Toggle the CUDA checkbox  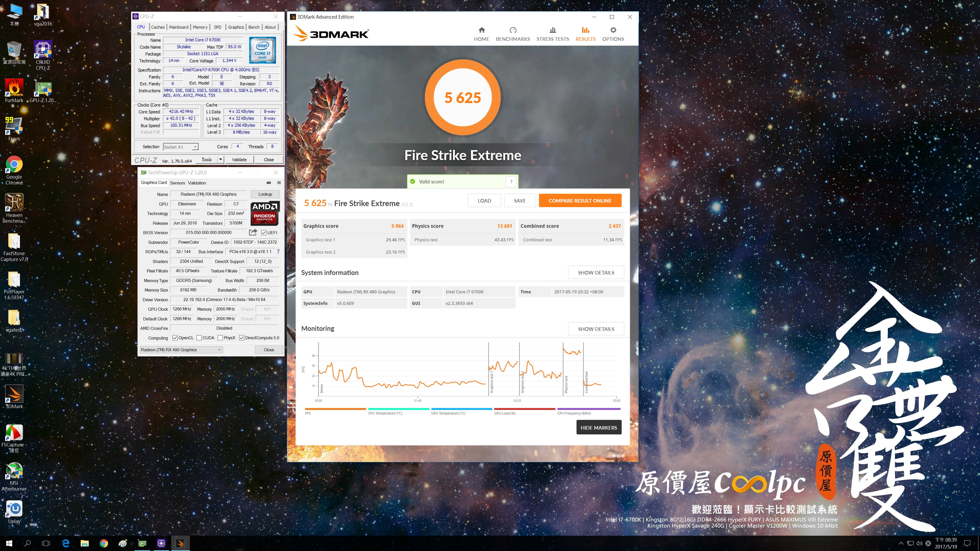coord(199,338)
